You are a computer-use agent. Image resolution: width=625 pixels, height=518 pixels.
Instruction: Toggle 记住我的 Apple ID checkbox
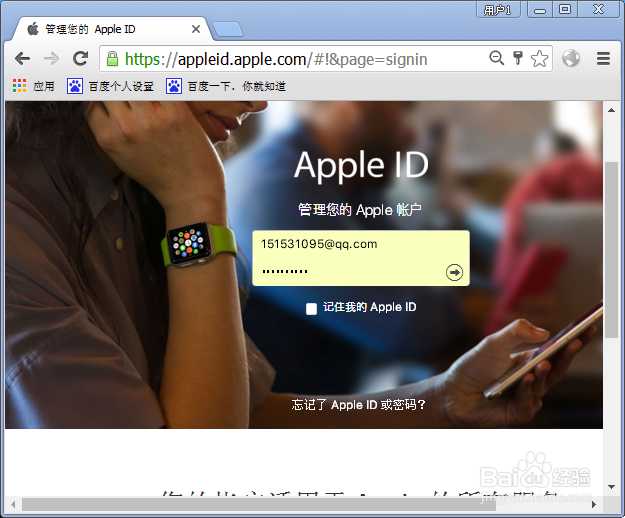[x=311, y=308]
